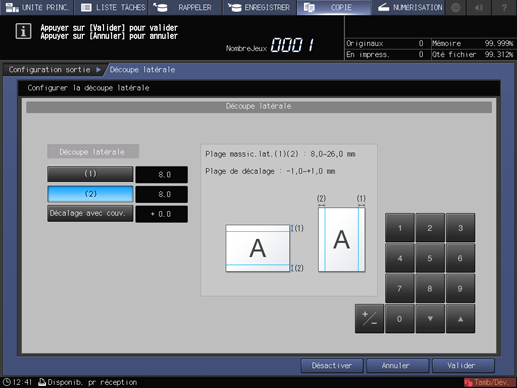Open help with the question mark icon
517x388 pixels.
504,7
